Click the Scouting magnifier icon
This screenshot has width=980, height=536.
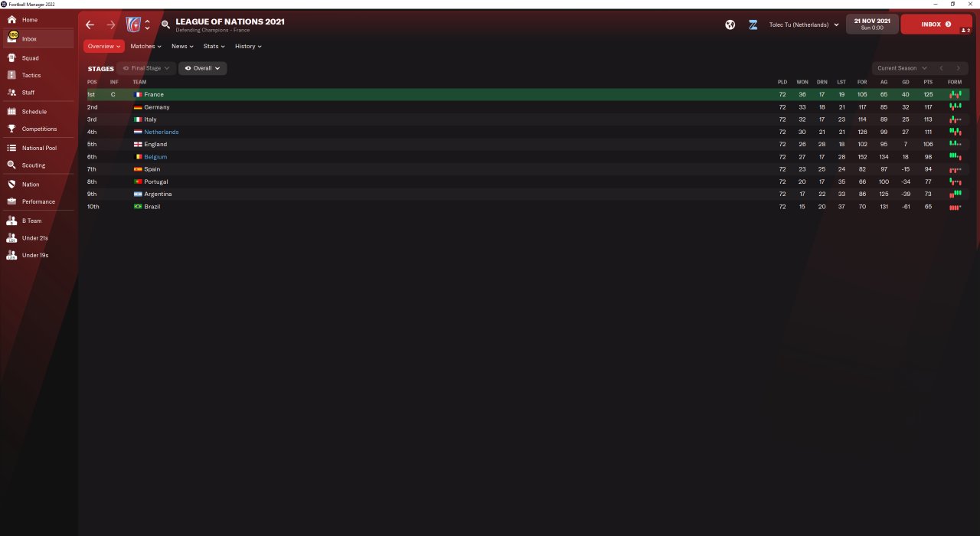11,165
